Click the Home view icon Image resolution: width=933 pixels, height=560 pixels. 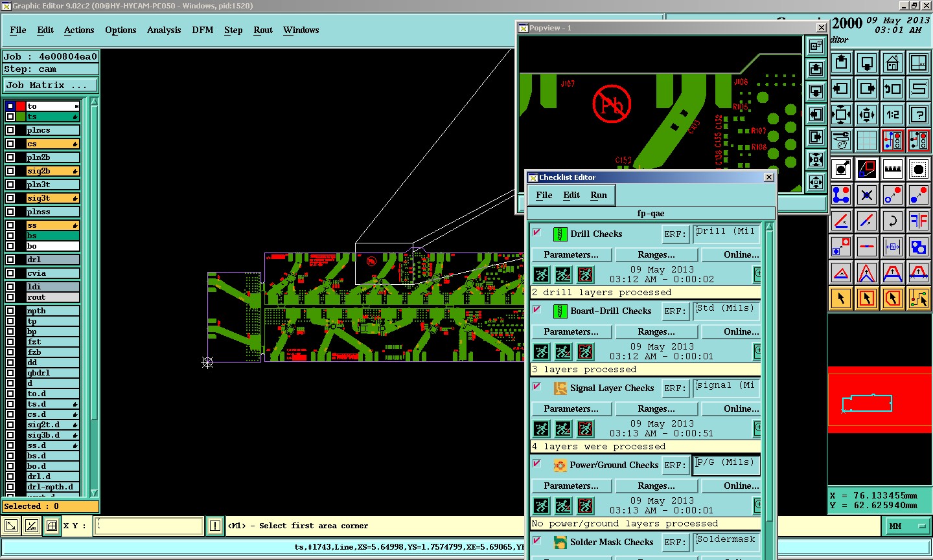[893, 63]
